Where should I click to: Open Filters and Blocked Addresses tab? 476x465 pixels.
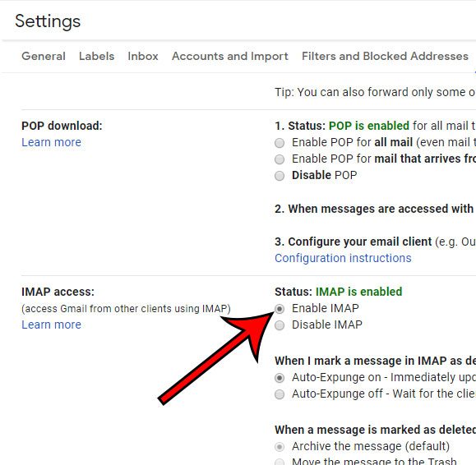pyautogui.click(x=385, y=56)
